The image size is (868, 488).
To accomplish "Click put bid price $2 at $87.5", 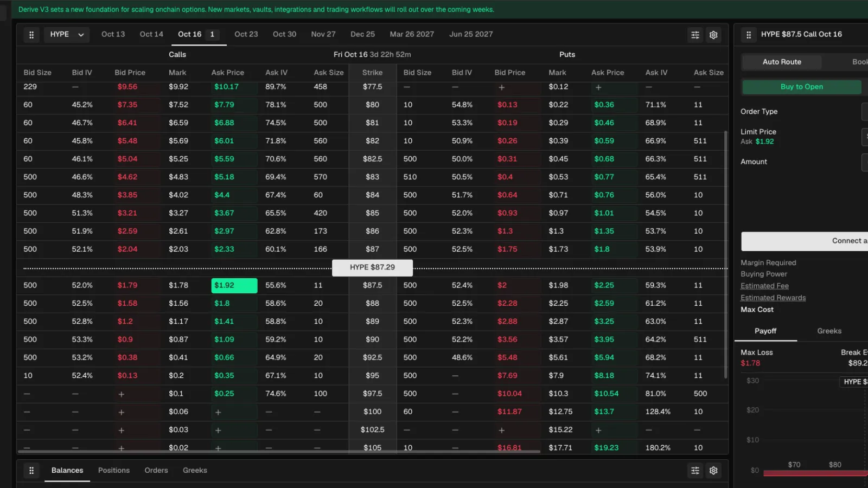I will pyautogui.click(x=502, y=286).
